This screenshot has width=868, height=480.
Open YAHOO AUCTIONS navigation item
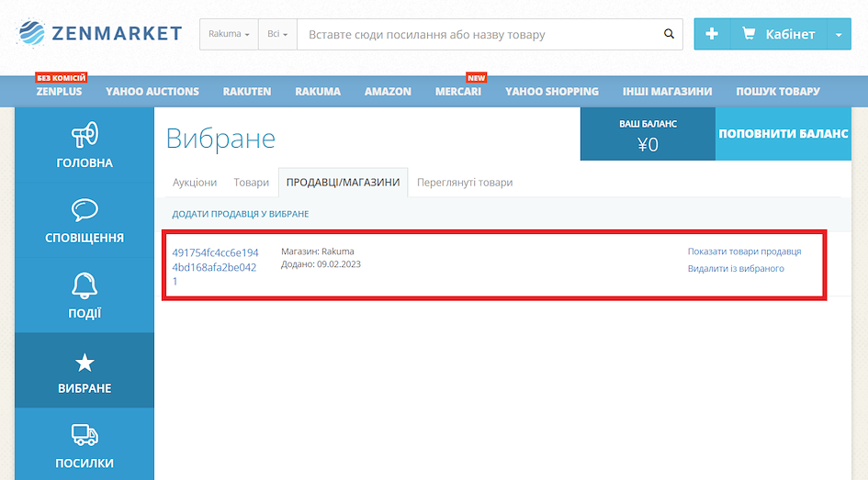[152, 91]
